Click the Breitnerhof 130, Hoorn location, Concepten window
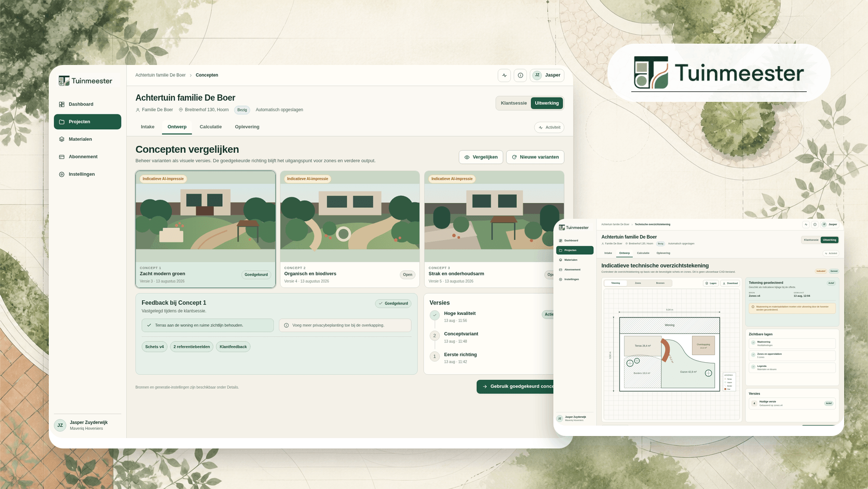 tap(204, 110)
